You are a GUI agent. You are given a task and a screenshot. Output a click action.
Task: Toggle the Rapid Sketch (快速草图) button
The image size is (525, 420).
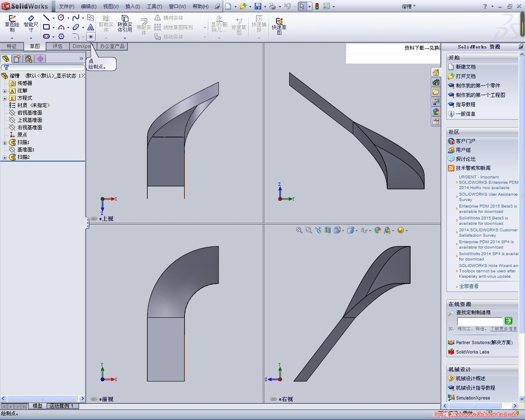click(x=279, y=25)
